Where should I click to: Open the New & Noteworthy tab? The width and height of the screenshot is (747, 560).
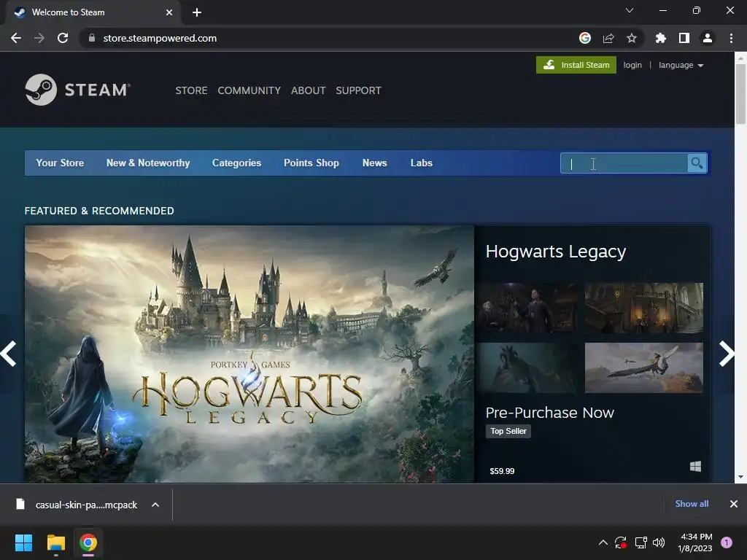point(148,163)
